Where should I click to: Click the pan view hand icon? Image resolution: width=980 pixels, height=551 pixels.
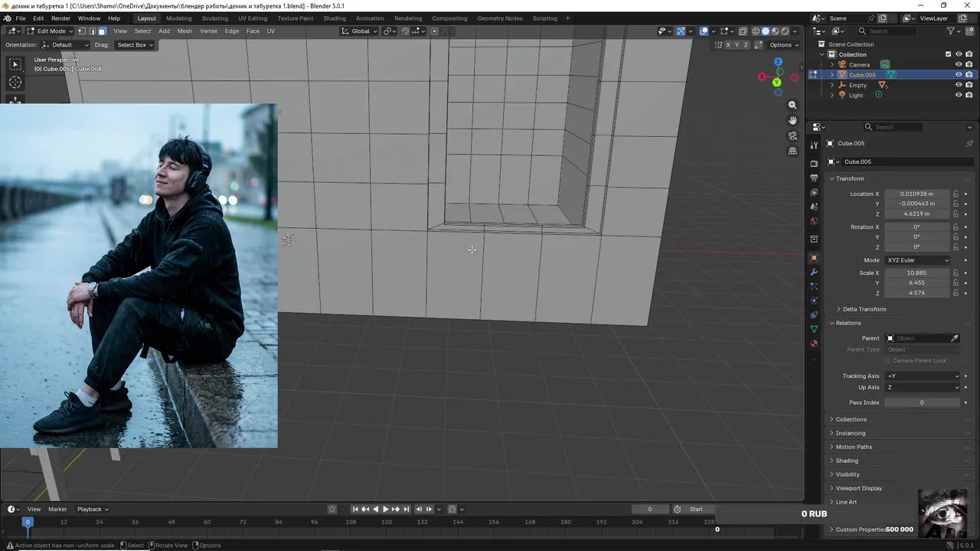pos(792,120)
